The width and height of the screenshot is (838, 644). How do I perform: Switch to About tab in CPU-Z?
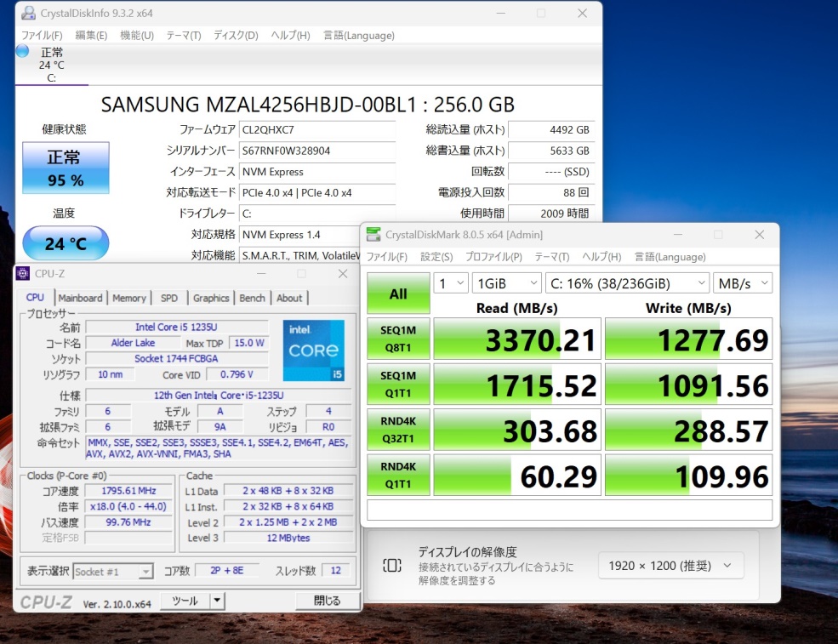[289, 299]
